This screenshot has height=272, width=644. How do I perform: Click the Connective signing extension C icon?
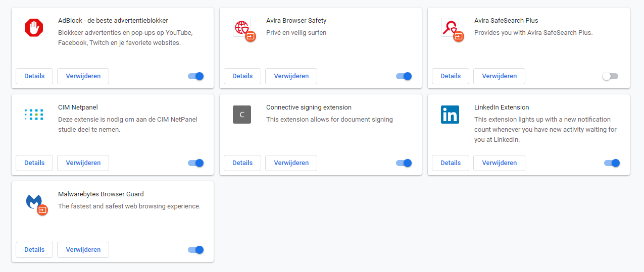[x=242, y=115]
